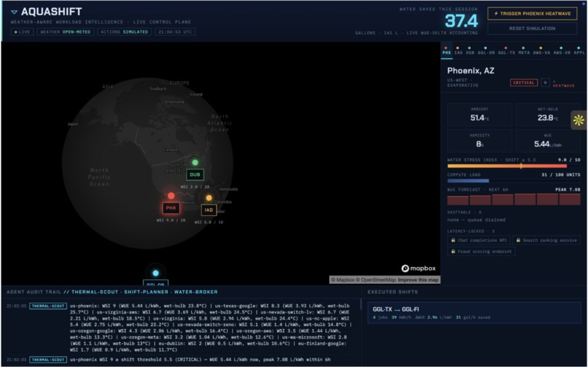
Task: Click the WEATHER OPEN-METEO badge
Action: pyautogui.click(x=65, y=32)
